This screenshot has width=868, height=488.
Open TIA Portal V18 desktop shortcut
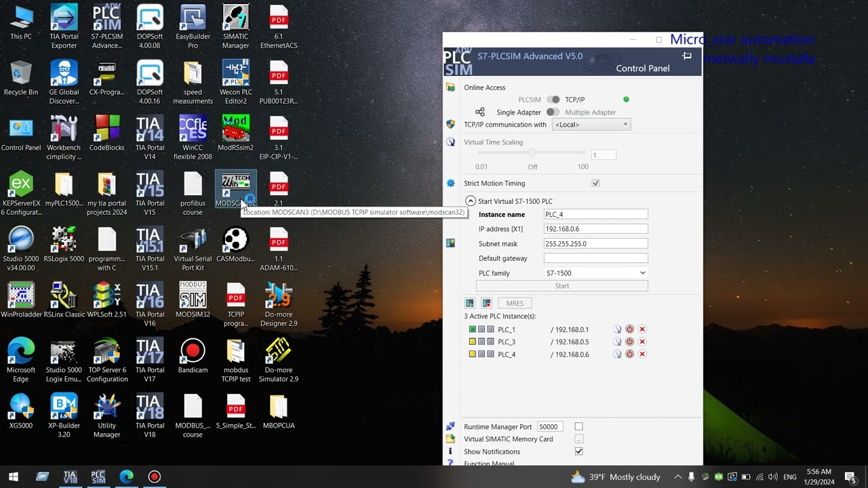[x=150, y=416]
